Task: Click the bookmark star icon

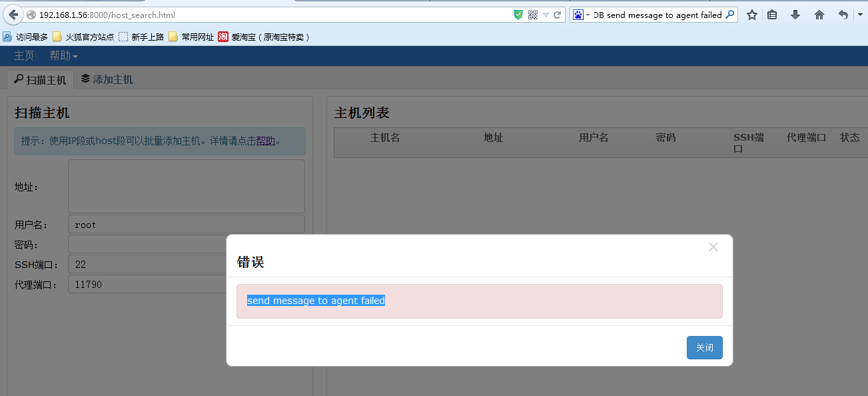Action: point(751,14)
